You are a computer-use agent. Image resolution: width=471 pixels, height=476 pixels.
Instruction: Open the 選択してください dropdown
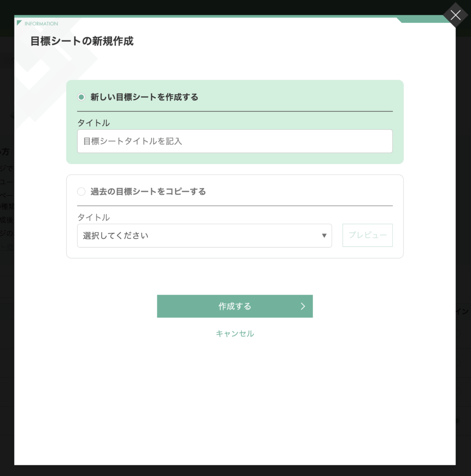200,236
